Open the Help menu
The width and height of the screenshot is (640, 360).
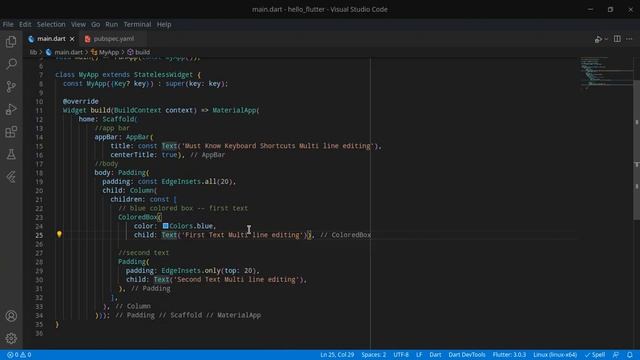coord(164,24)
